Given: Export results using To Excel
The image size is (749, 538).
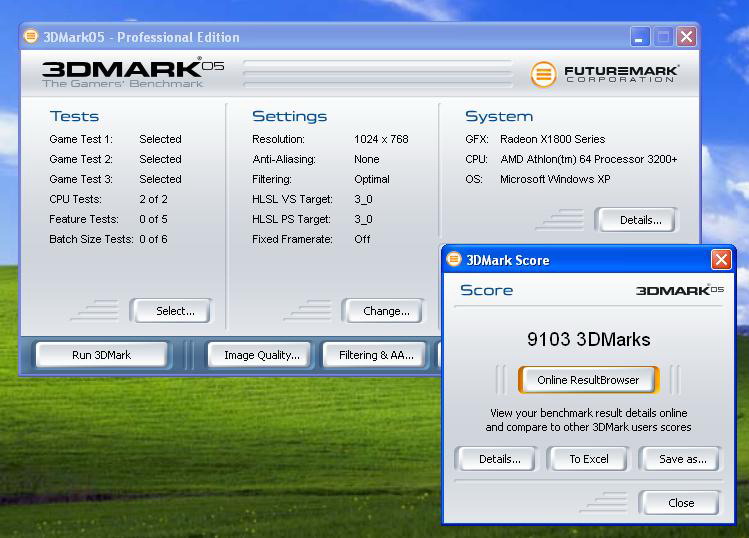Looking at the screenshot, I should click(x=589, y=459).
